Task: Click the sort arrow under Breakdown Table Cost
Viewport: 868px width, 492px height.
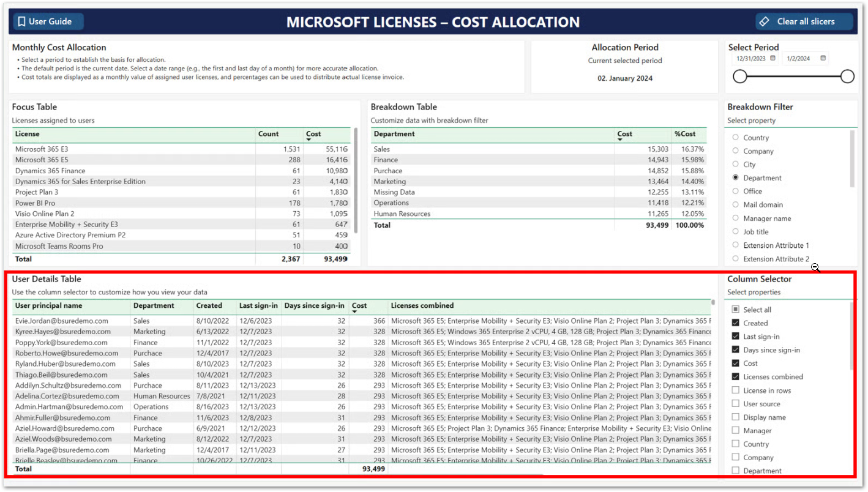Action: tap(620, 140)
